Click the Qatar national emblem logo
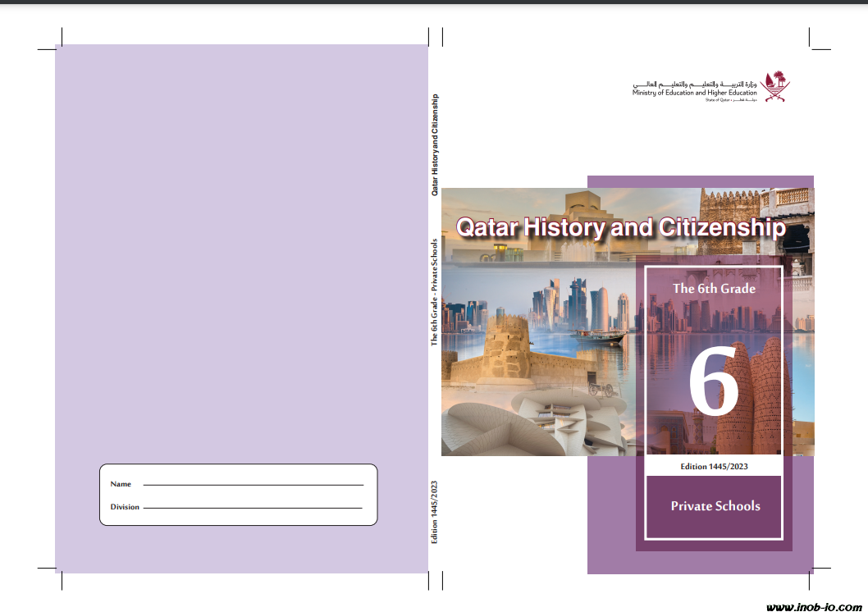This screenshot has height=612, width=868. (775, 86)
